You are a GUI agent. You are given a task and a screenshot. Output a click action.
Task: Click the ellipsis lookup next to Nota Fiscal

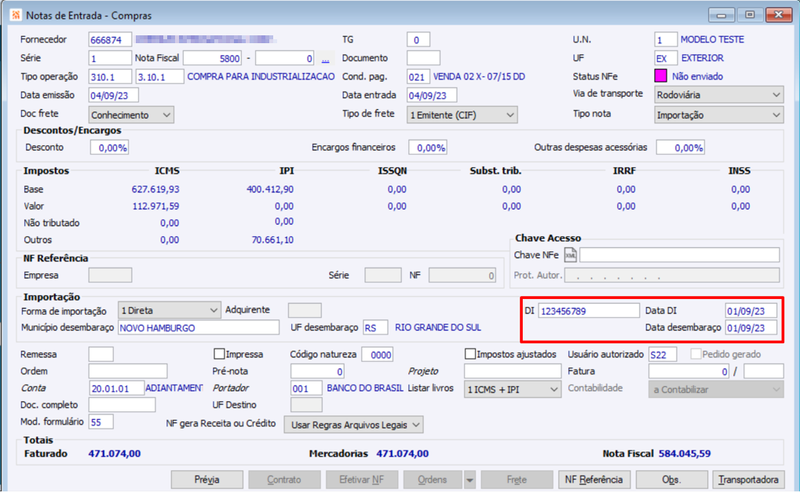click(325, 59)
